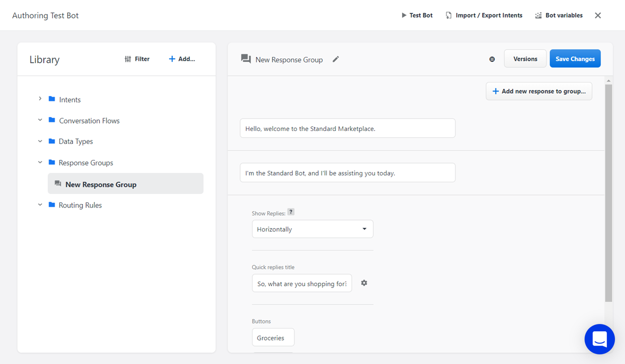
Task: Collapse the Conversation Flows folder
Action: (x=40, y=120)
